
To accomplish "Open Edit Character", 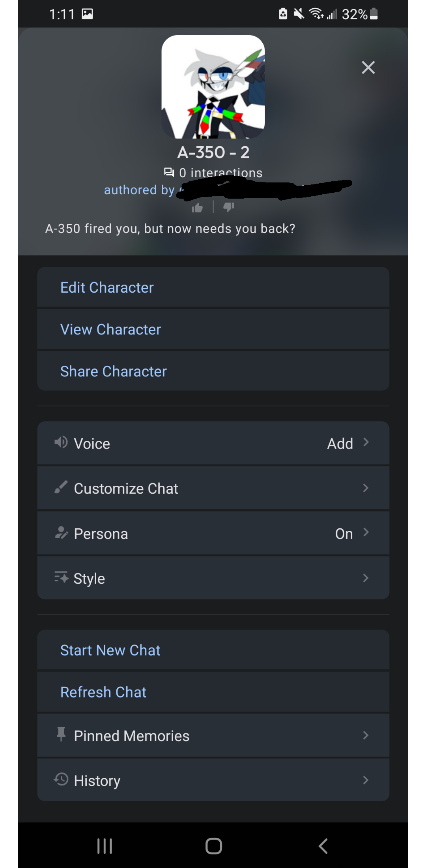I will click(x=107, y=287).
